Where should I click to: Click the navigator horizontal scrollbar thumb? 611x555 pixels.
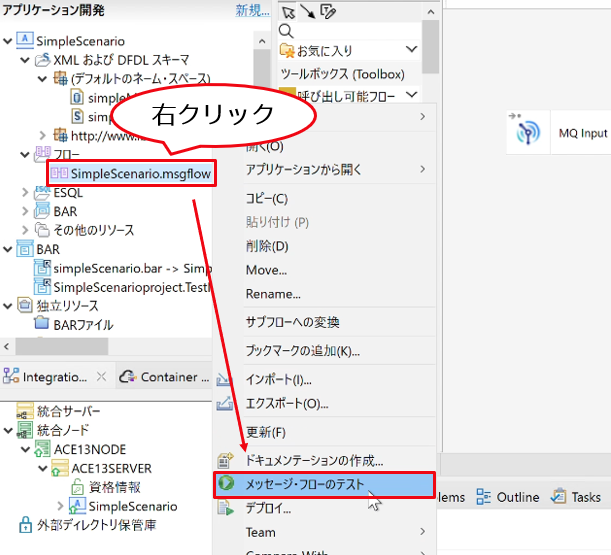pos(62,346)
